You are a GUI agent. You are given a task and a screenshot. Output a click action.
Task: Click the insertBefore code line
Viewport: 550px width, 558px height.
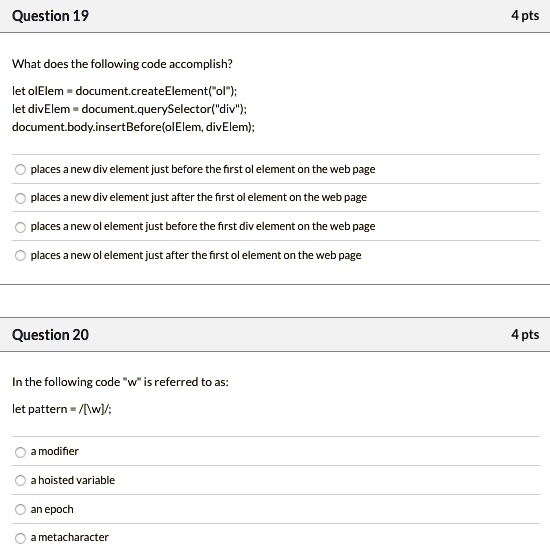pyautogui.click(x=133, y=127)
